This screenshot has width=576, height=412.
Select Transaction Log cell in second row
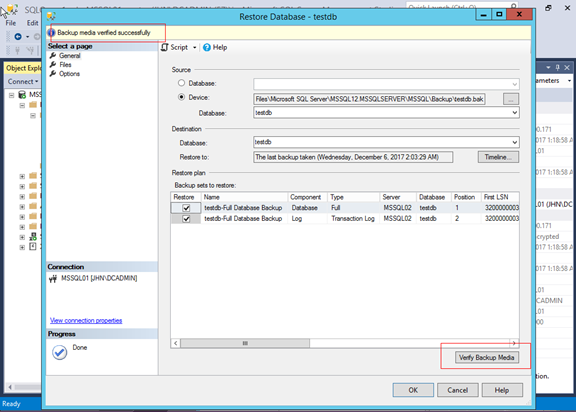(353, 219)
